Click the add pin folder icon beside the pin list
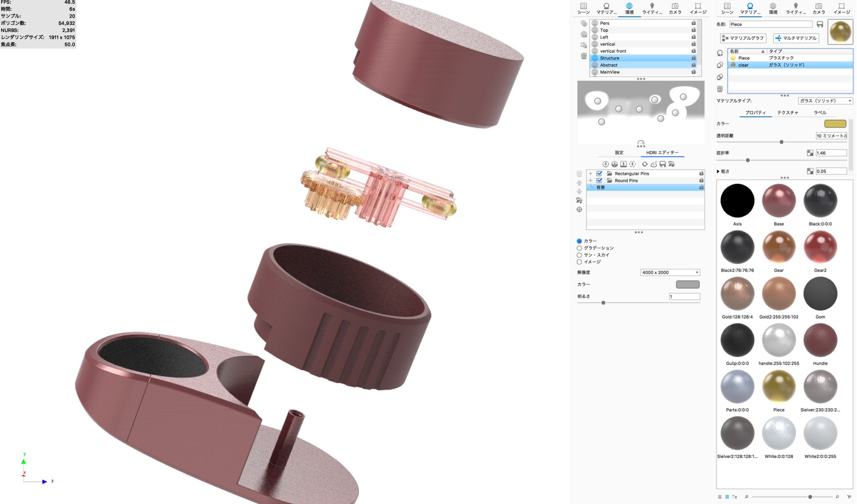Screen dimensions: 857x504 click(x=579, y=200)
